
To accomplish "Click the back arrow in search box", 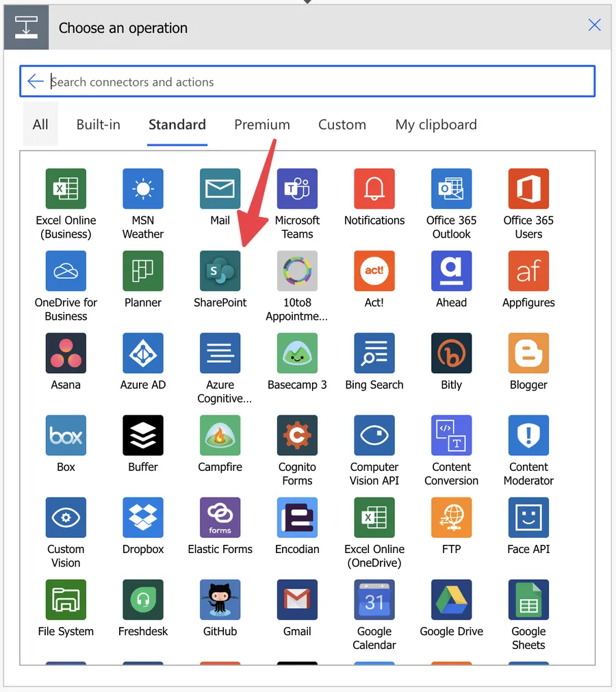I will coord(36,82).
